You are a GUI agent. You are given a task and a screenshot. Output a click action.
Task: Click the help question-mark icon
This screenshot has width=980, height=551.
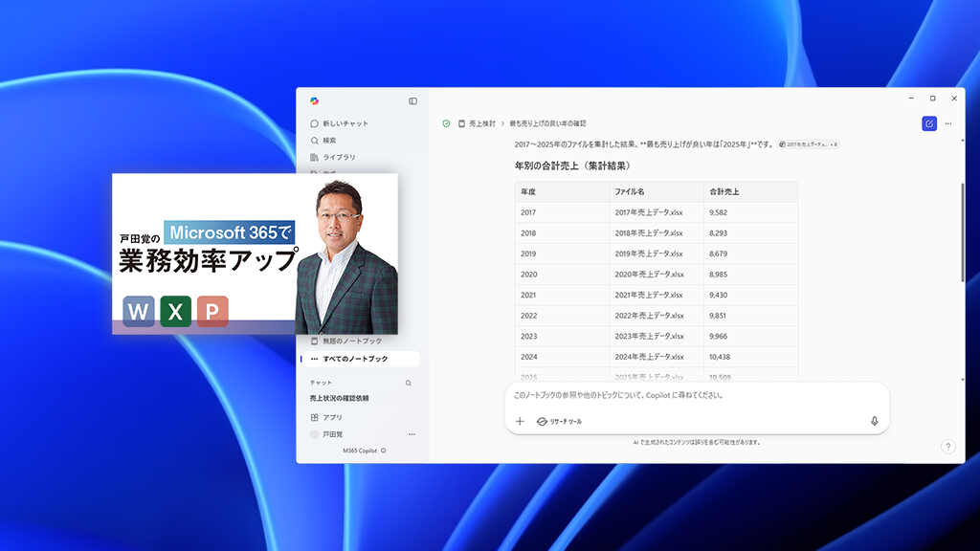[x=947, y=446]
